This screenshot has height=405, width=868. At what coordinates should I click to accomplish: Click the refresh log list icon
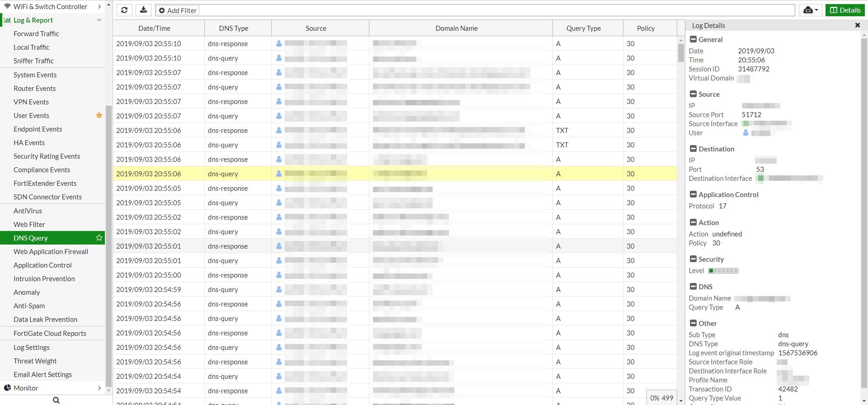124,10
